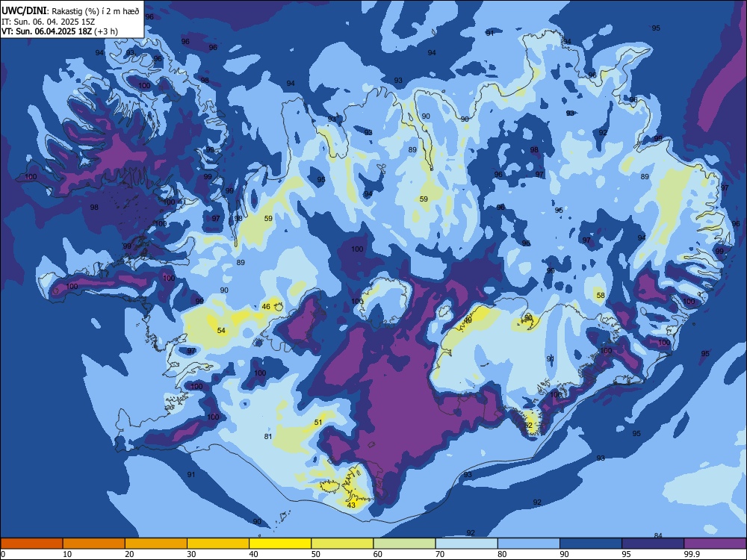Select the purple above-99.9 legend swatch

[715, 544]
